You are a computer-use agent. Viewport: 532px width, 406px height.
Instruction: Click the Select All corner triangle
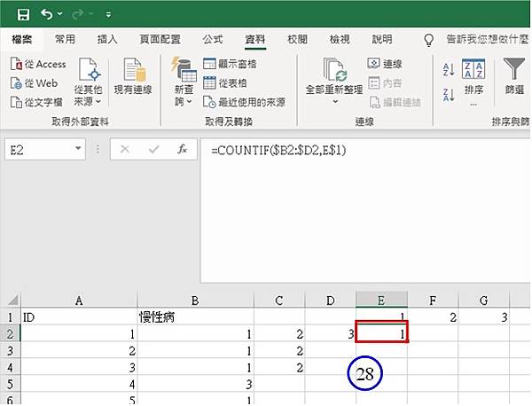pyautogui.click(x=12, y=301)
